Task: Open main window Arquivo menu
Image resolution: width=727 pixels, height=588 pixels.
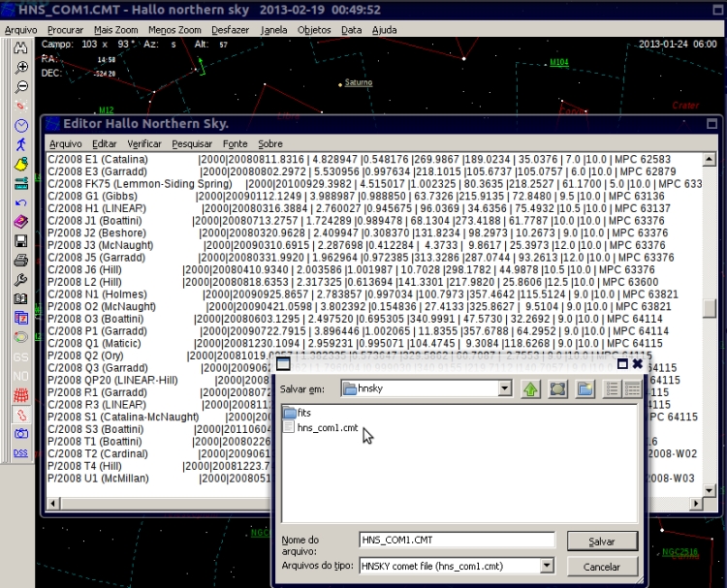Action: pos(21,30)
